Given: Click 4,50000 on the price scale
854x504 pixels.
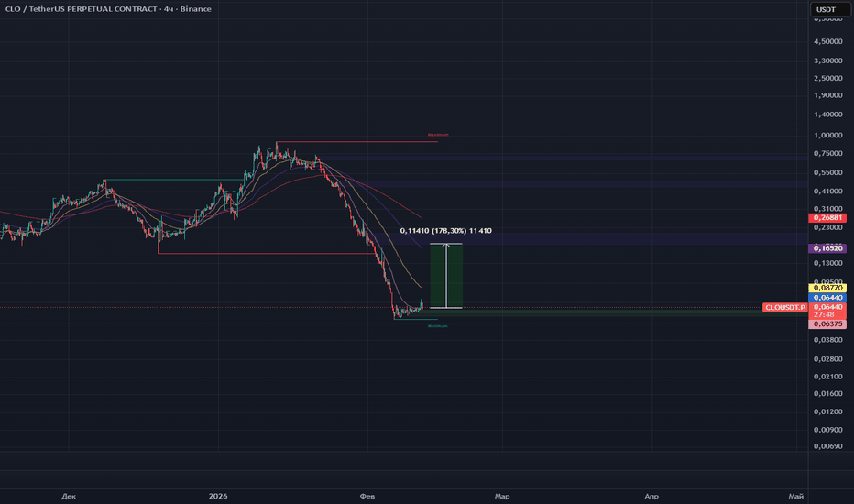Looking at the screenshot, I should 827,41.
